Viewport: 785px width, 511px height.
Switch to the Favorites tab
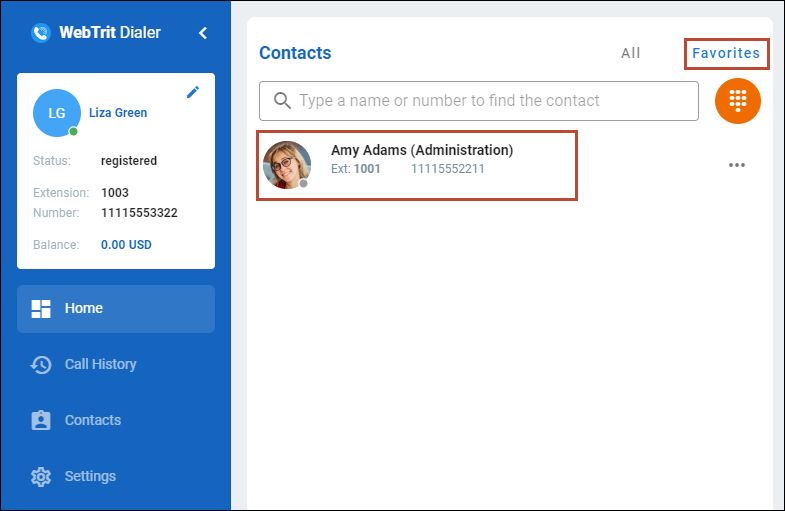[726, 53]
